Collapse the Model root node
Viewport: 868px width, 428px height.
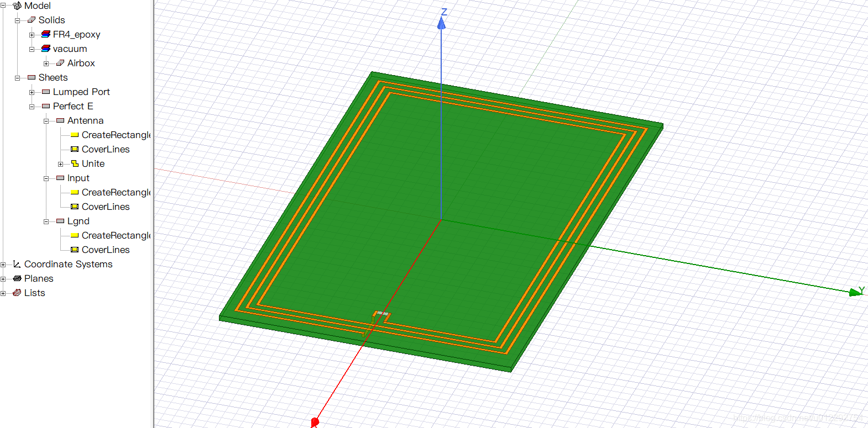pos(3,6)
